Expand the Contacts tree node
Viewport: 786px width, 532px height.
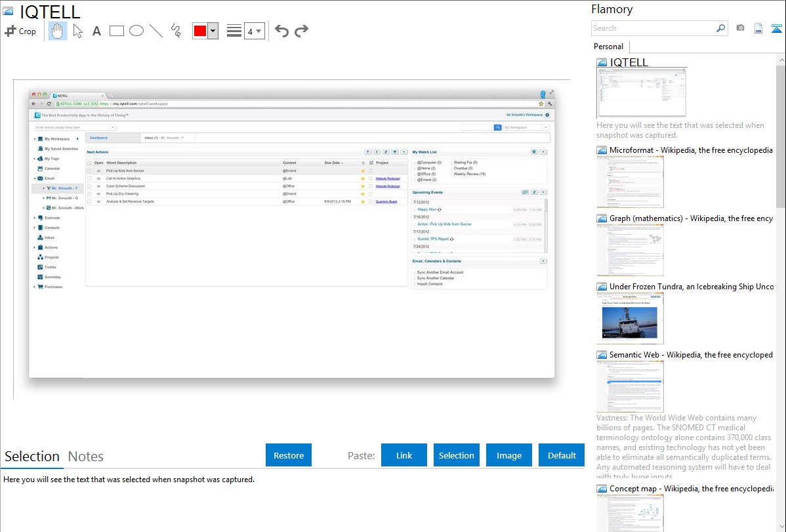pyautogui.click(x=35, y=228)
